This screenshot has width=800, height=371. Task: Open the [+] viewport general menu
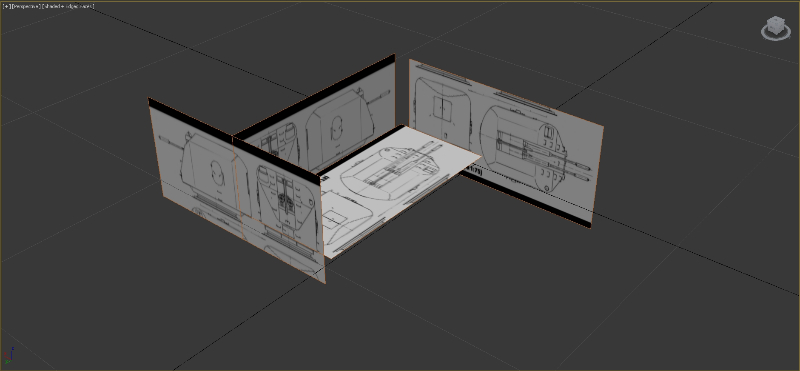point(6,6)
